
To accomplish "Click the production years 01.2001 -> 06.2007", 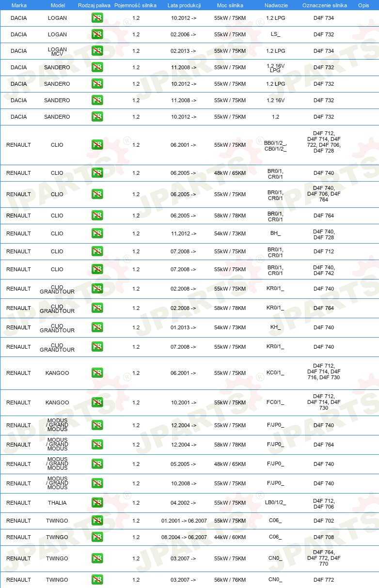I will pos(184,521).
